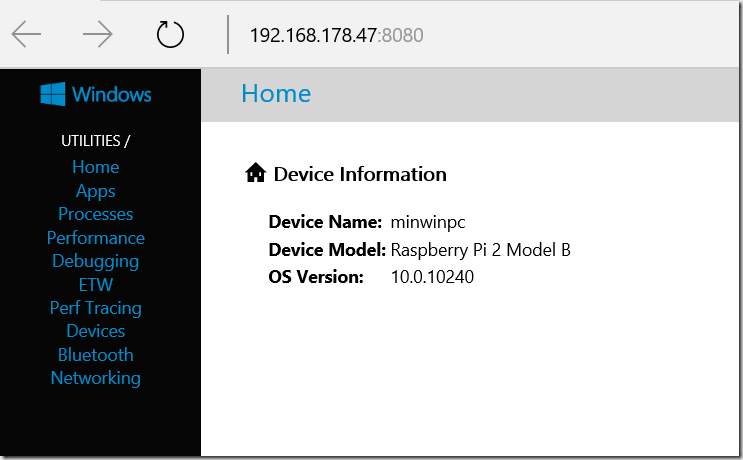
Task: Open the ETW page
Action: [x=96, y=285]
